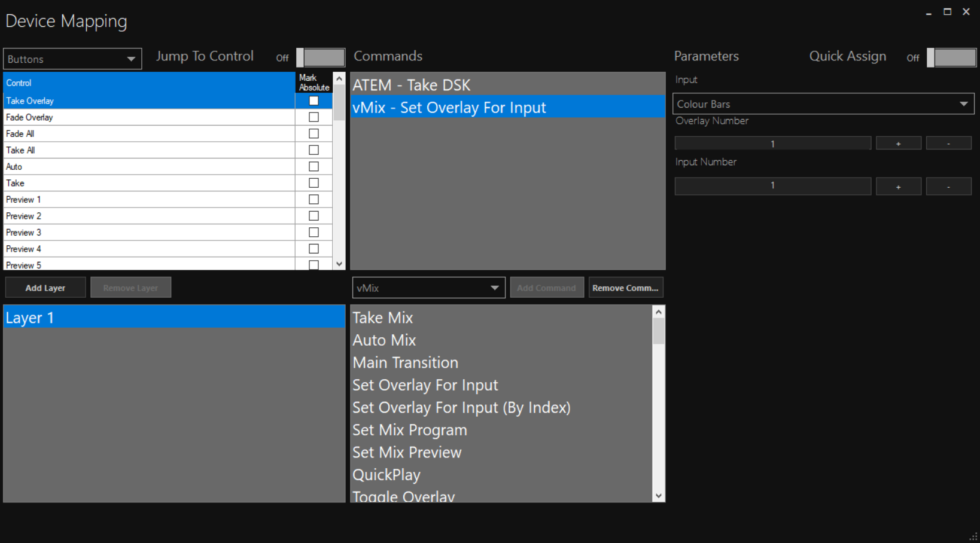Screen dimensions: 980x543
Task: Select the Fade All control row
Action: pyautogui.click(x=149, y=133)
